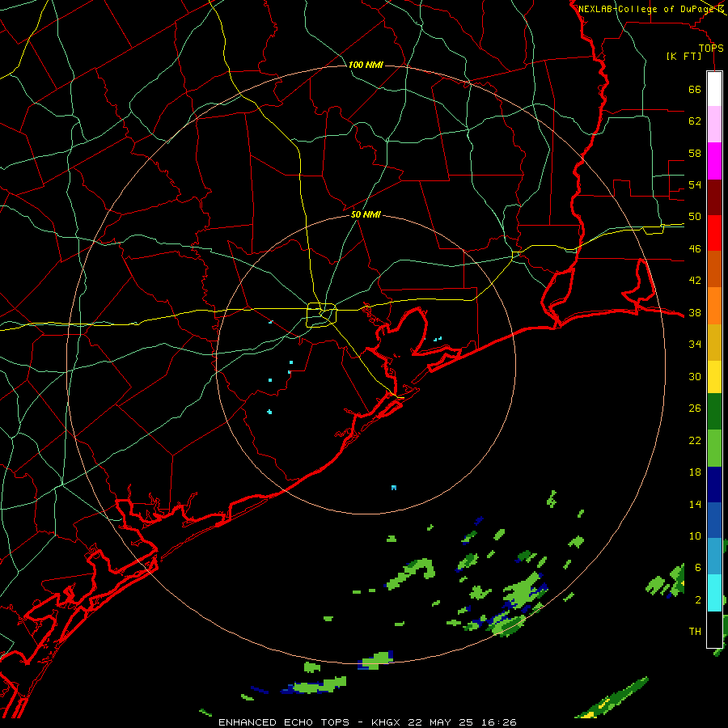Click the 30 legend value
This screenshot has width=728, height=728.
(x=695, y=376)
